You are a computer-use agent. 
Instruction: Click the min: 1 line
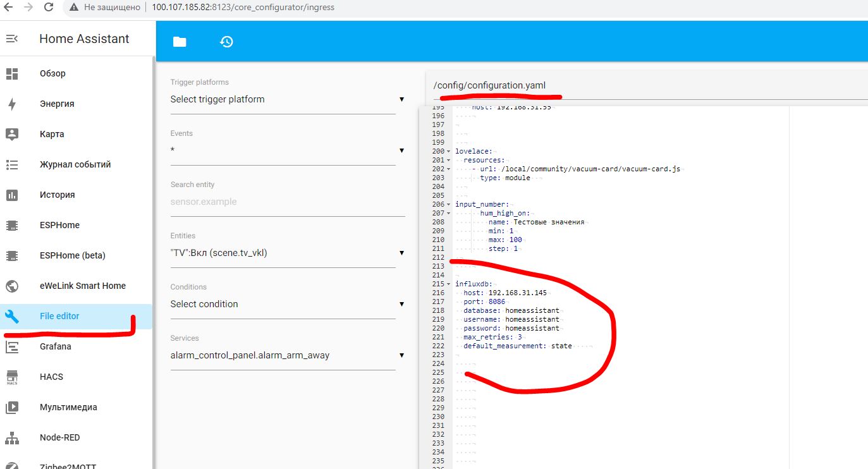click(501, 231)
